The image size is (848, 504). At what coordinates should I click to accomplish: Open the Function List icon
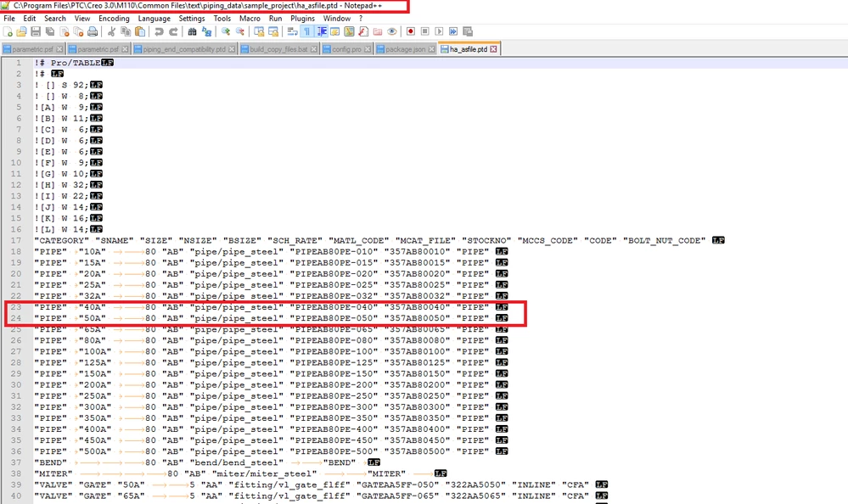(363, 31)
